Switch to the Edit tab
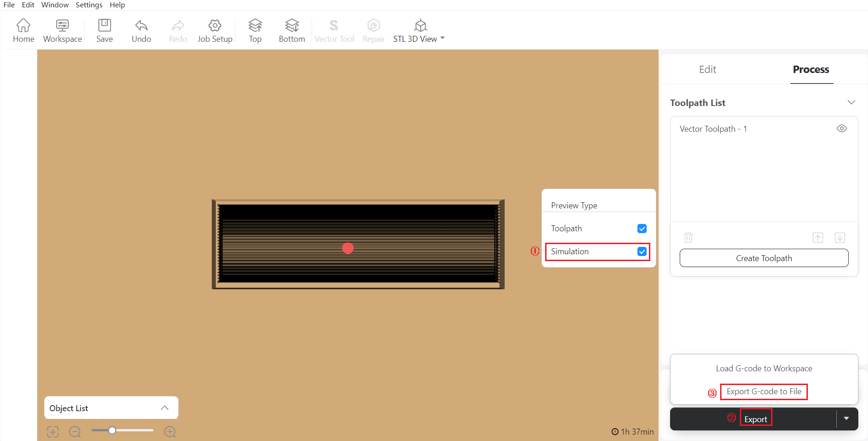Viewport: 868px width, 441px height. (x=707, y=69)
